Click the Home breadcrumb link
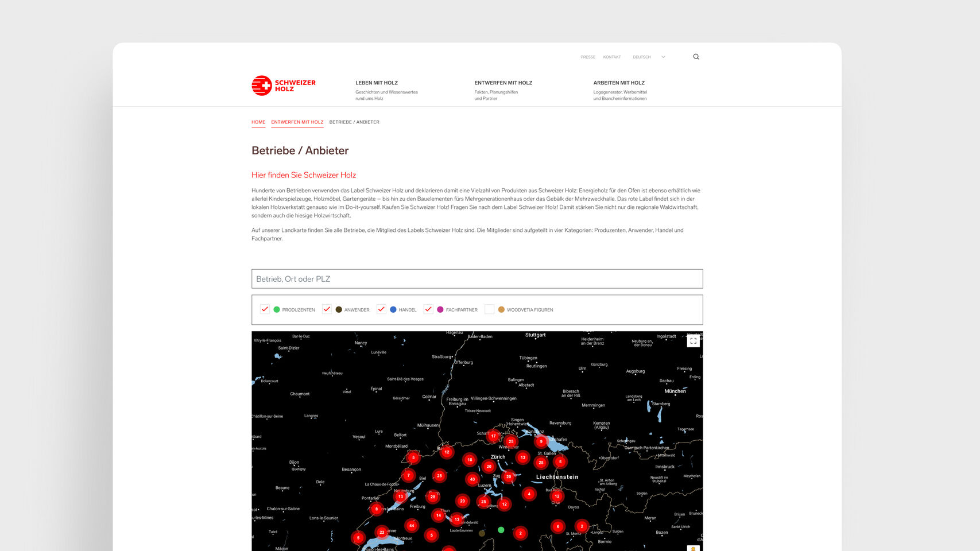 click(258, 122)
